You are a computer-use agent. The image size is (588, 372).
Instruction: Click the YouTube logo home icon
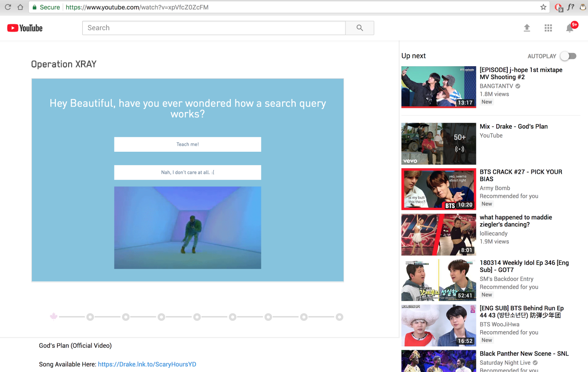click(x=25, y=28)
